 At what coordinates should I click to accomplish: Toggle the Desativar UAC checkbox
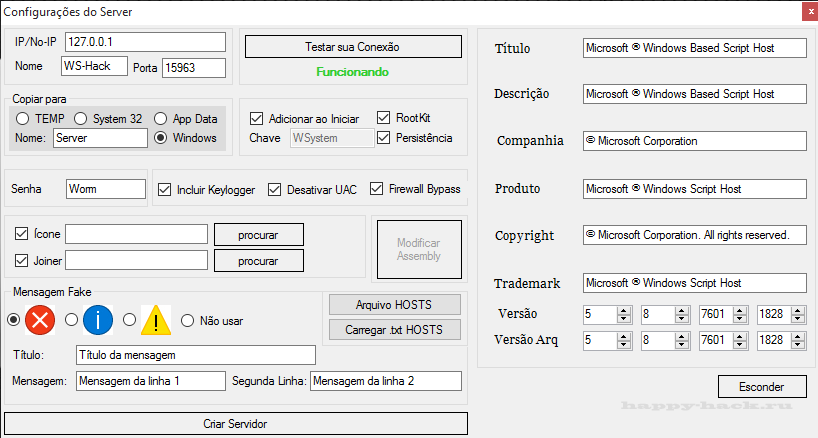274,189
